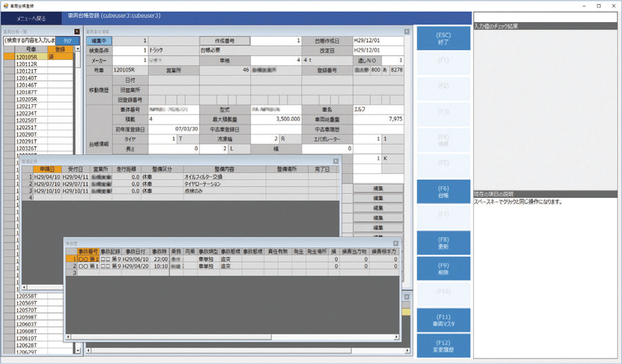The image size is (622, 364).
Task: Open the (F6) 台帳 ledger function
Action: pos(443,192)
